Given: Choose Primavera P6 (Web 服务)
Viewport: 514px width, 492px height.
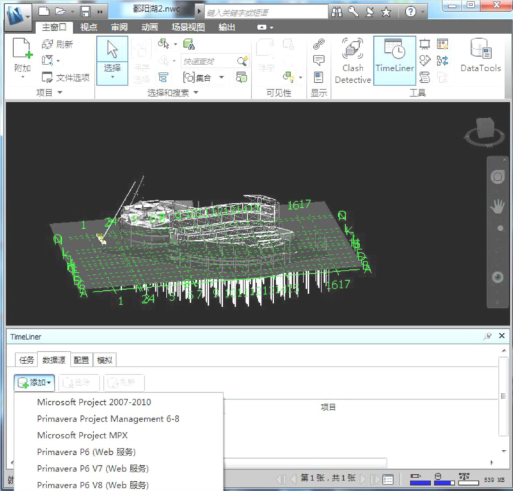Looking at the screenshot, I should click(x=86, y=452).
